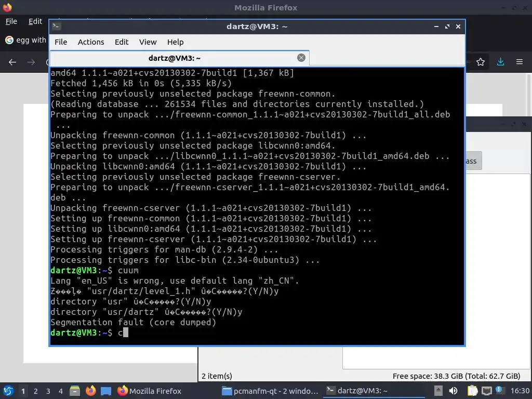This screenshot has width=532, height=399.
Task: Click 'Processing triggers for man-db' line
Action: (164, 250)
